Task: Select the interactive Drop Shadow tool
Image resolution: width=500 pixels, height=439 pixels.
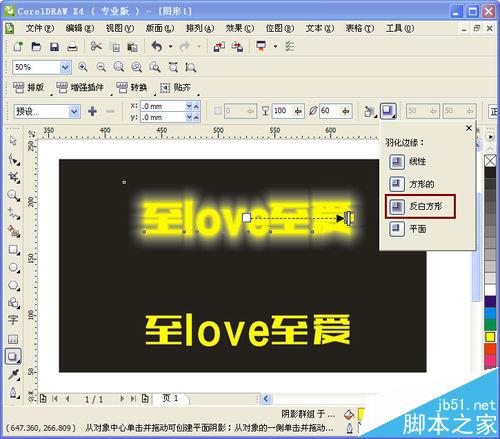Action: point(13,357)
